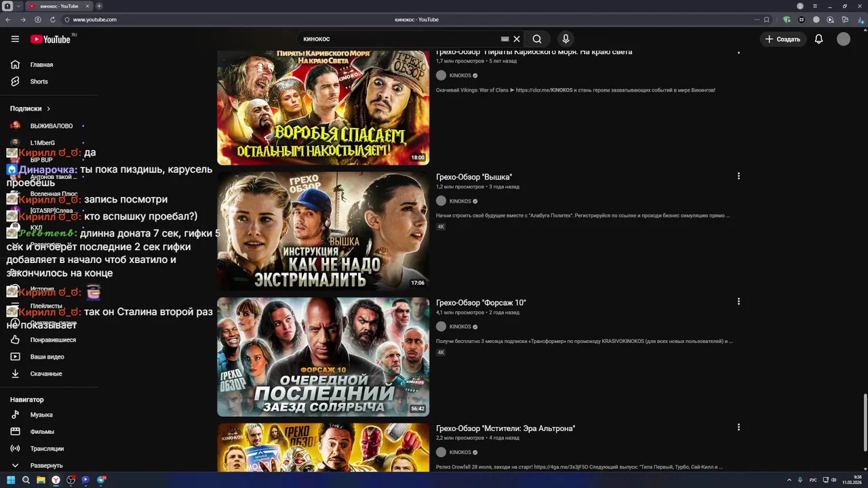
Task: Open the Вышка video thumbnail
Action: 323,231
